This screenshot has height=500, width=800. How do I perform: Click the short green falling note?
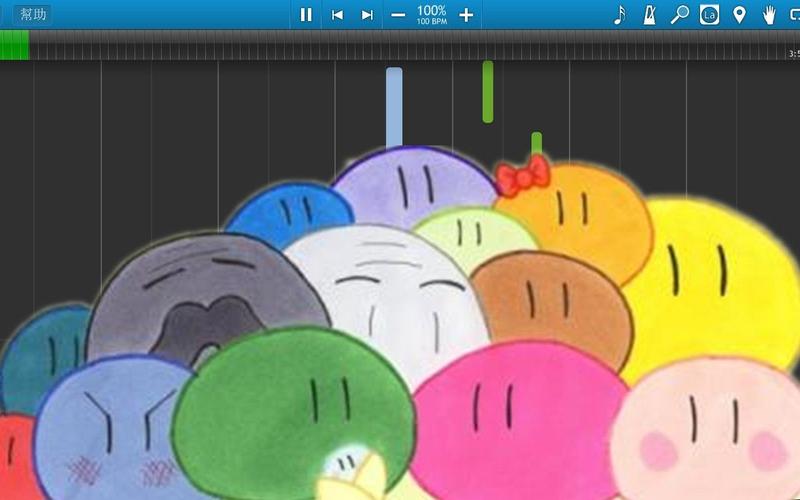(x=536, y=144)
